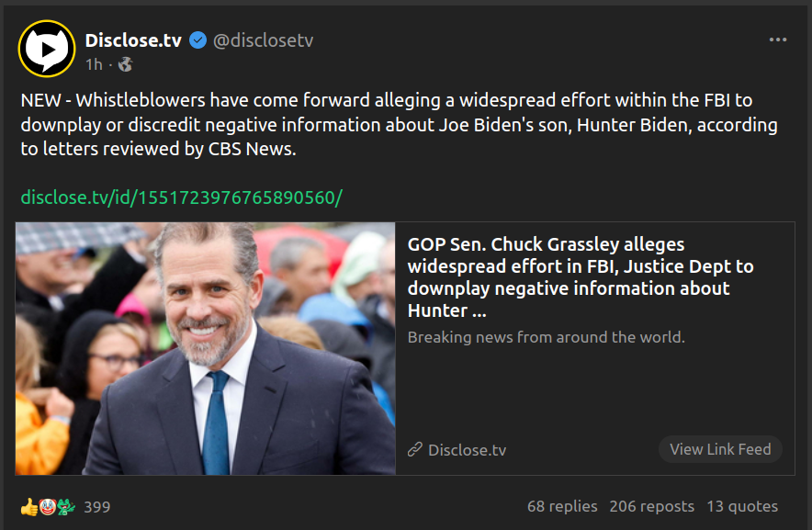Click the chain link icon beside Disclose.tv
The width and height of the screenshot is (812, 530).
tap(415, 449)
